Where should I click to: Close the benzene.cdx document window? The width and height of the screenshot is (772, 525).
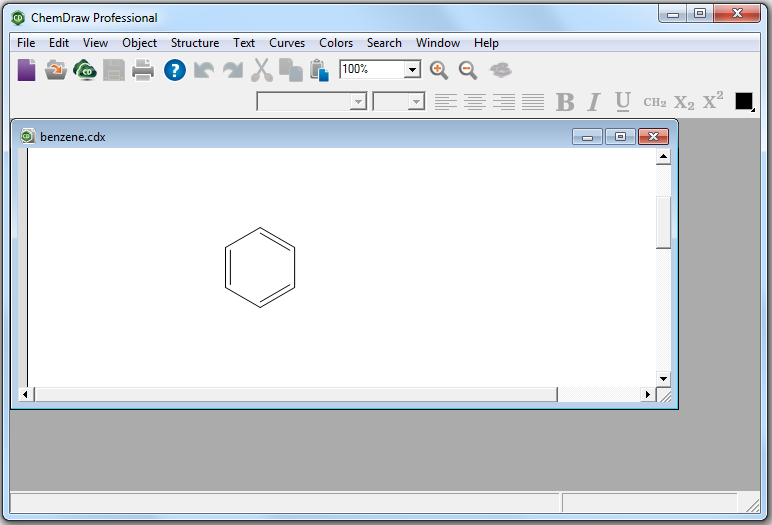click(653, 136)
